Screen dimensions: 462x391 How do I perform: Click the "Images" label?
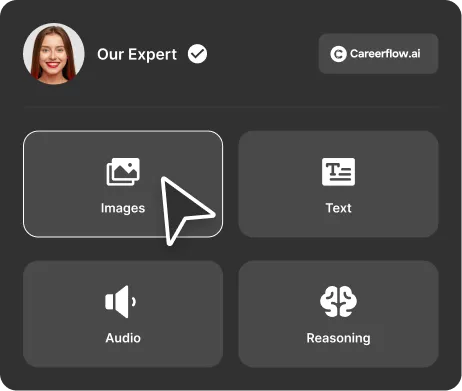point(123,208)
